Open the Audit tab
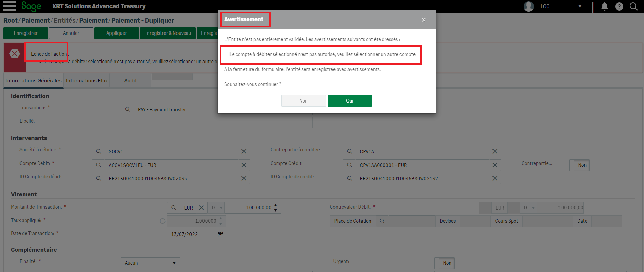This screenshot has width=644, height=272. coord(130,81)
